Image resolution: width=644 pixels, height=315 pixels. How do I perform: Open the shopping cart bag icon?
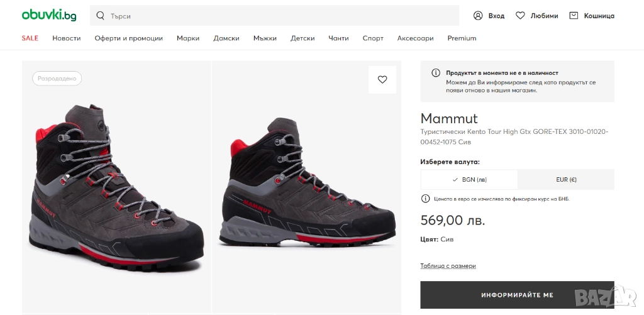574,16
